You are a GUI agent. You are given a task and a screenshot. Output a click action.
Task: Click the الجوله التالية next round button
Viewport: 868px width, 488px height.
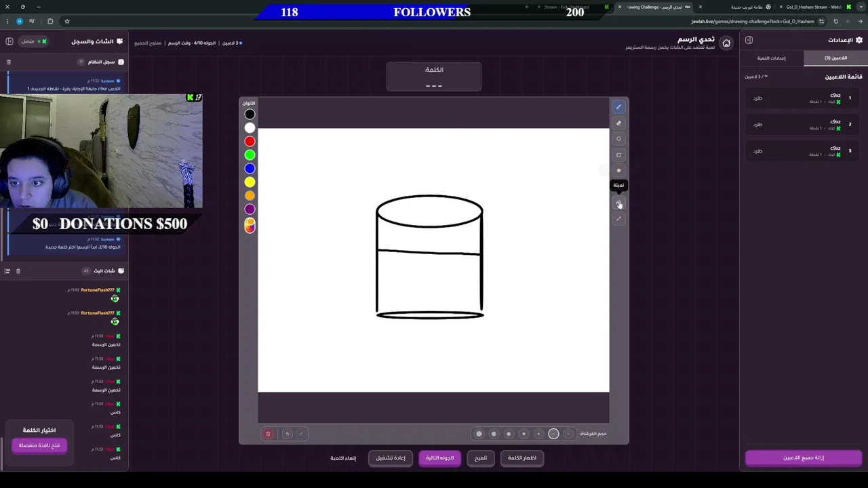(439, 458)
